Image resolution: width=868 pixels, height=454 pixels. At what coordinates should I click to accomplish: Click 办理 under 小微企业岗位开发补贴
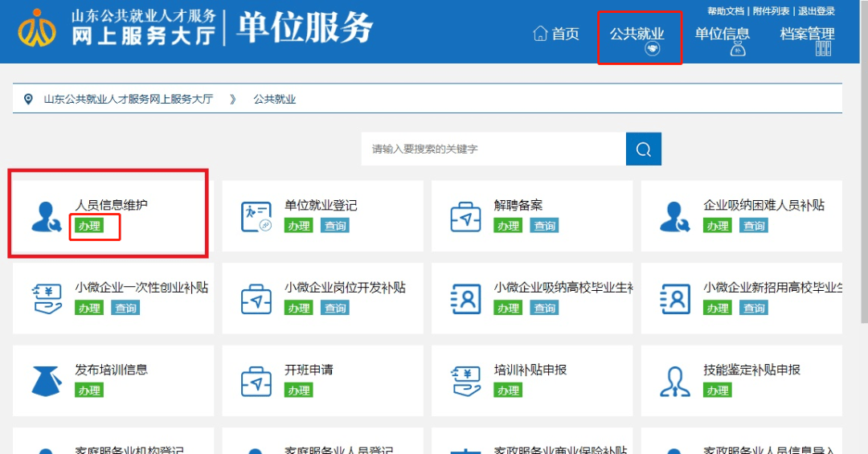click(299, 308)
